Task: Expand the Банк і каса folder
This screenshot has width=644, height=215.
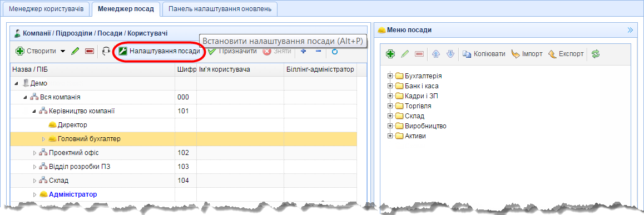Action: [x=390, y=86]
